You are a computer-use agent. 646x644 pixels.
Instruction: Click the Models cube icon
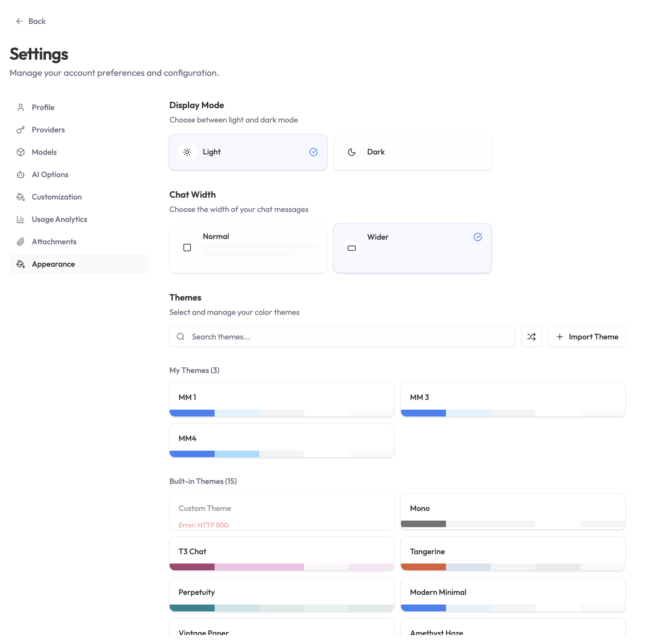[21, 152]
